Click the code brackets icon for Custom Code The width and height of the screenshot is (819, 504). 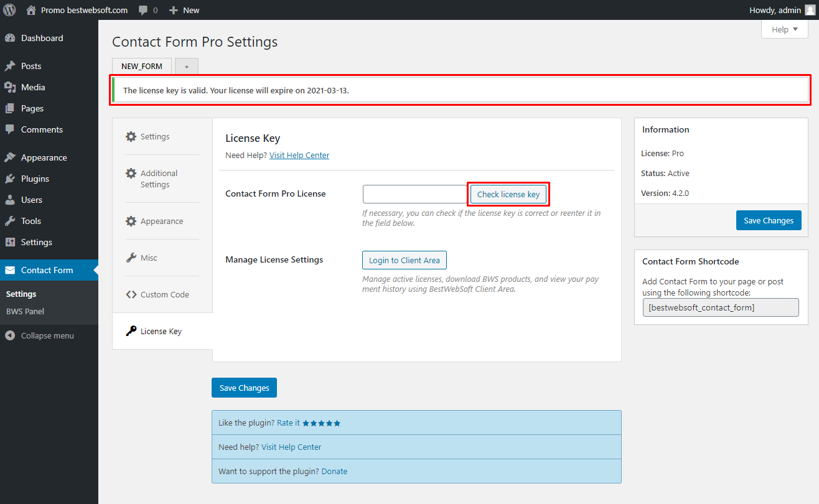click(131, 294)
